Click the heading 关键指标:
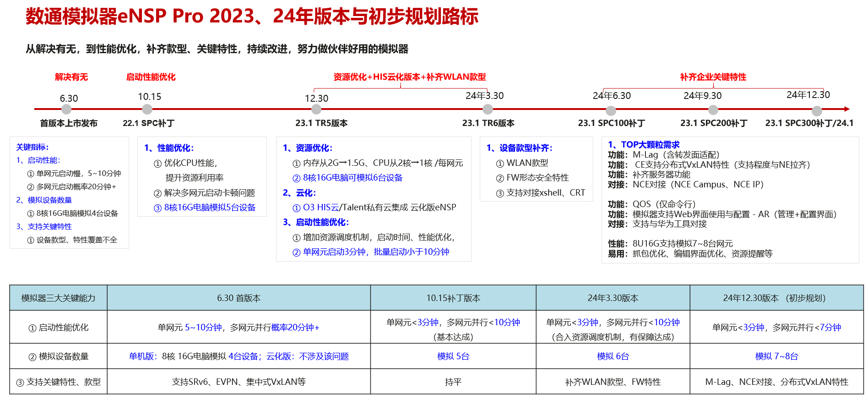 click(x=33, y=147)
